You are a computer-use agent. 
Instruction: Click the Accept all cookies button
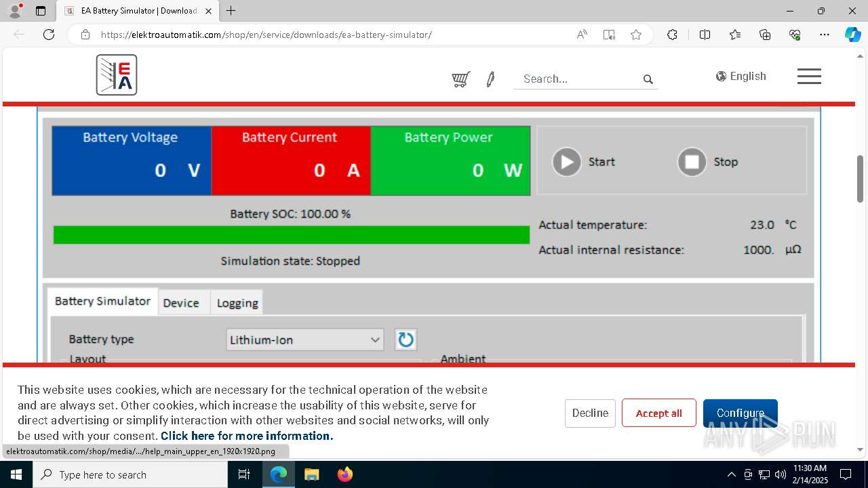pos(659,413)
